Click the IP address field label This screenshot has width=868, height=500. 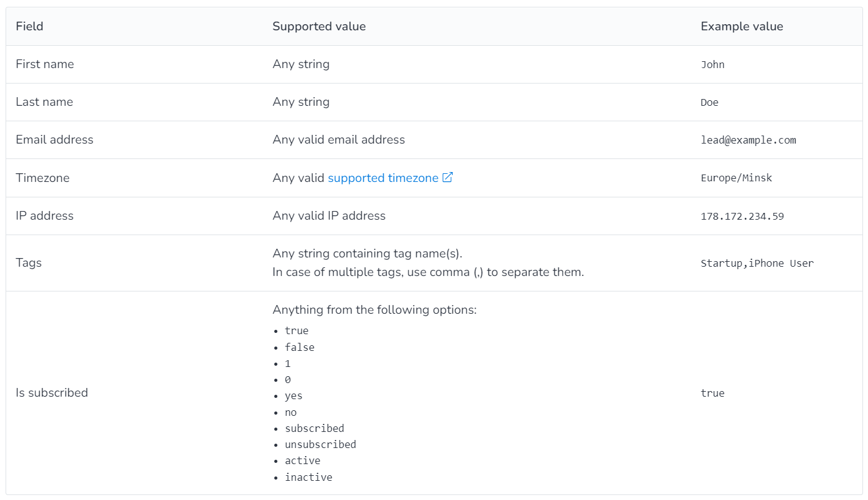pyautogui.click(x=45, y=216)
